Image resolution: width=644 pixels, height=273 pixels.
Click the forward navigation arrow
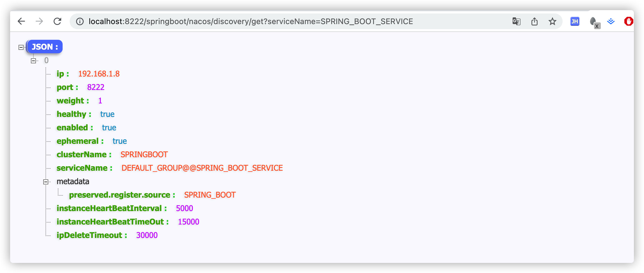39,21
